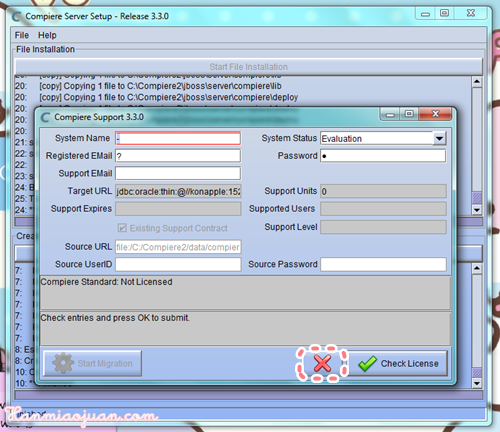The height and width of the screenshot is (432, 500).
Task: Close the Compiere Server Setup window
Action: pos(470,13)
